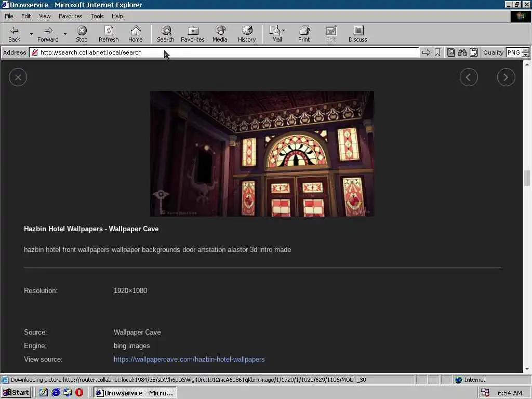Refresh the current page
Viewport: 532px width, 399px height.
pos(109,34)
